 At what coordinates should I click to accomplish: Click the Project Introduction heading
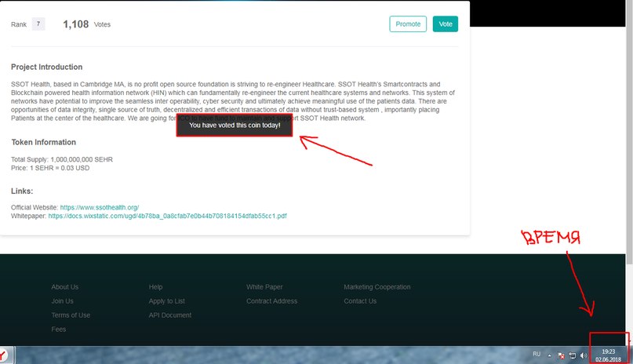click(x=46, y=67)
